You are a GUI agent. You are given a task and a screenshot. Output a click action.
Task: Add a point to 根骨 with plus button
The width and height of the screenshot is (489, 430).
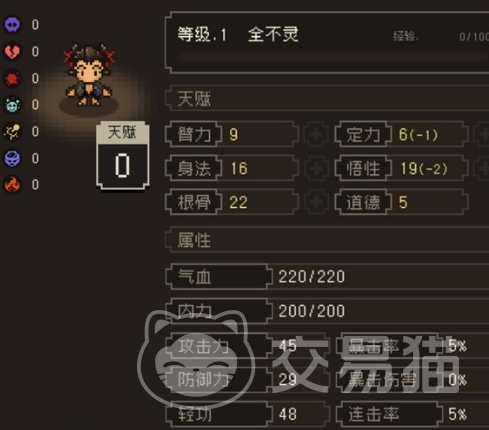point(316,202)
